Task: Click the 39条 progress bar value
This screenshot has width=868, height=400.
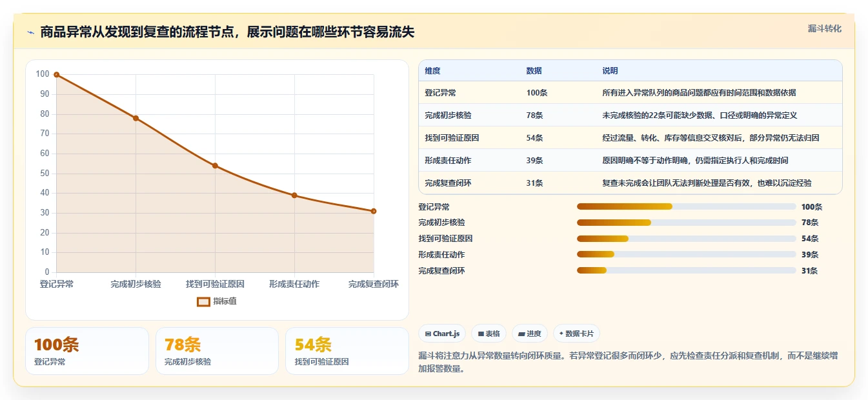Action: (x=810, y=255)
